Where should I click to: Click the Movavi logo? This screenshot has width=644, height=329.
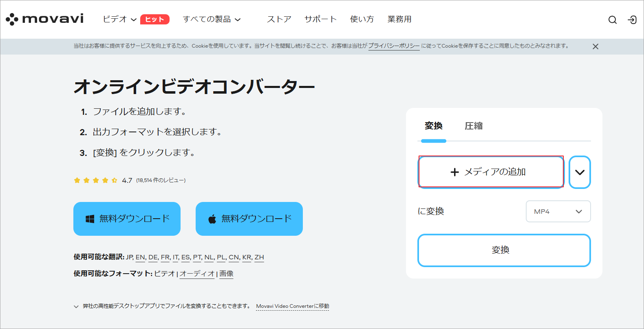pyautogui.click(x=45, y=19)
